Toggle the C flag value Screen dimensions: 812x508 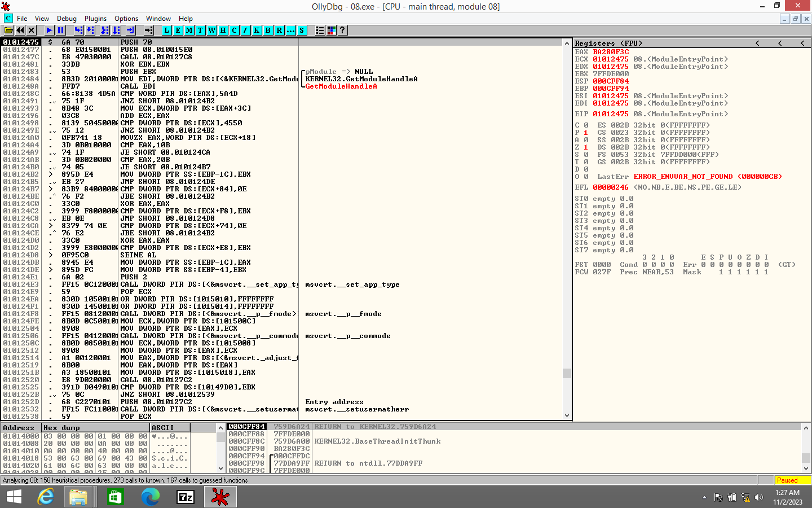pos(585,125)
